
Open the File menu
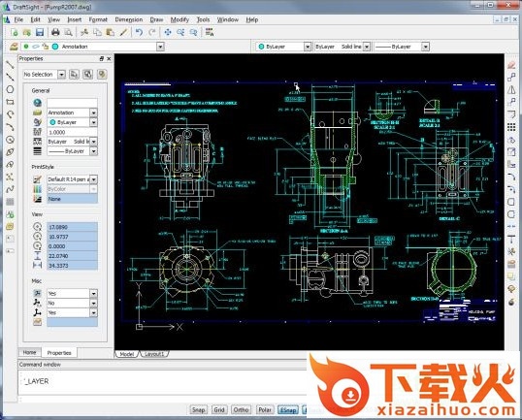click(x=18, y=19)
